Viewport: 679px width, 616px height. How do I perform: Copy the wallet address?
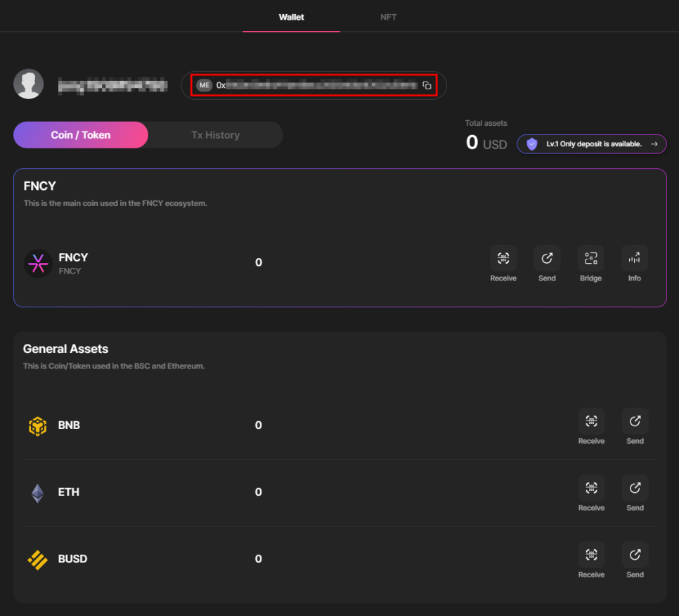click(x=427, y=85)
